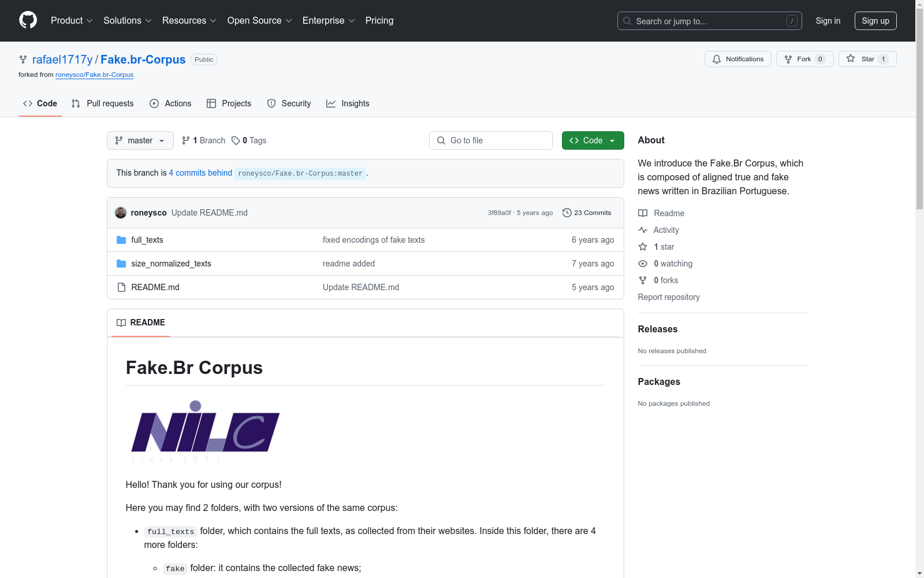Open the Activity link in About
Image resolution: width=924 pixels, height=578 pixels.
tap(658, 230)
